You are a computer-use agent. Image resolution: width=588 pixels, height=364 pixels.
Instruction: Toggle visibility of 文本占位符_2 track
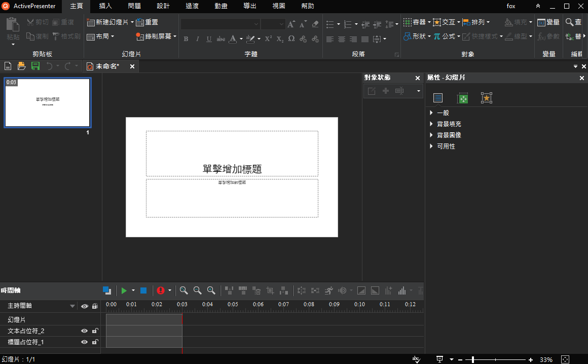coord(84,331)
